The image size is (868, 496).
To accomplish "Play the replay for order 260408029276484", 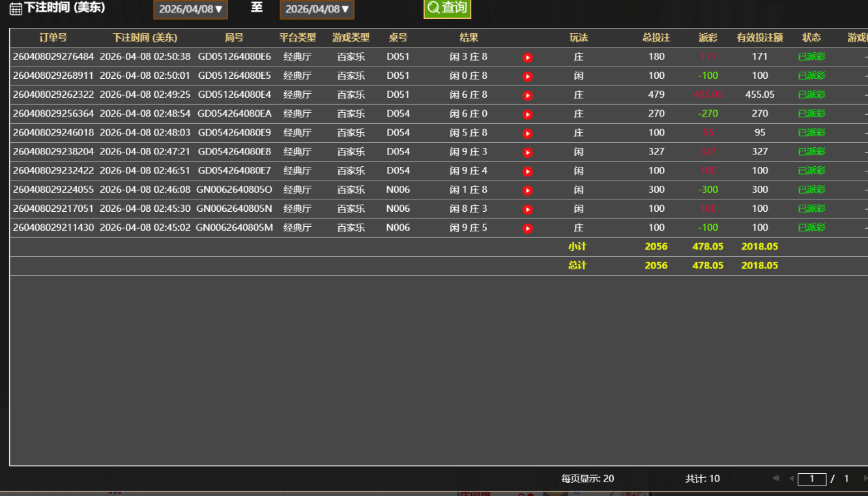I will pos(527,57).
